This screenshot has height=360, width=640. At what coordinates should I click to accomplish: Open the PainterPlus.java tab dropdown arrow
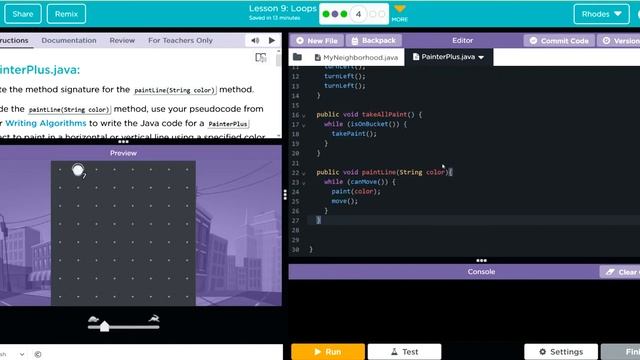click(x=481, y=58)
